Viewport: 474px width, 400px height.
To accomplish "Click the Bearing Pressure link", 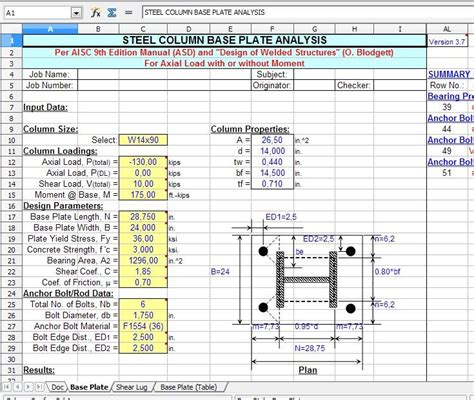I will (x=451, y=96).
